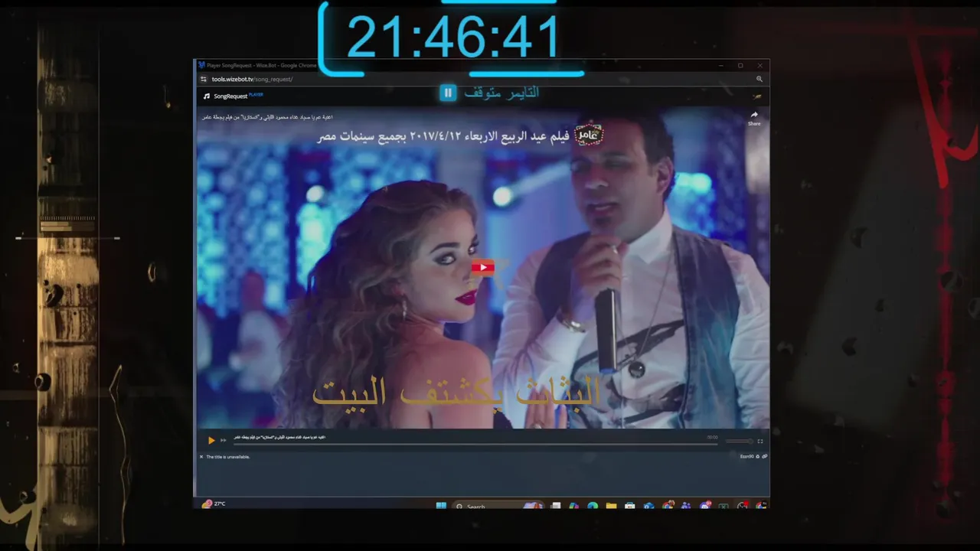Click the requester name Ezzn90
Viewport: 980px width, 551px height.
pos(746,457)
